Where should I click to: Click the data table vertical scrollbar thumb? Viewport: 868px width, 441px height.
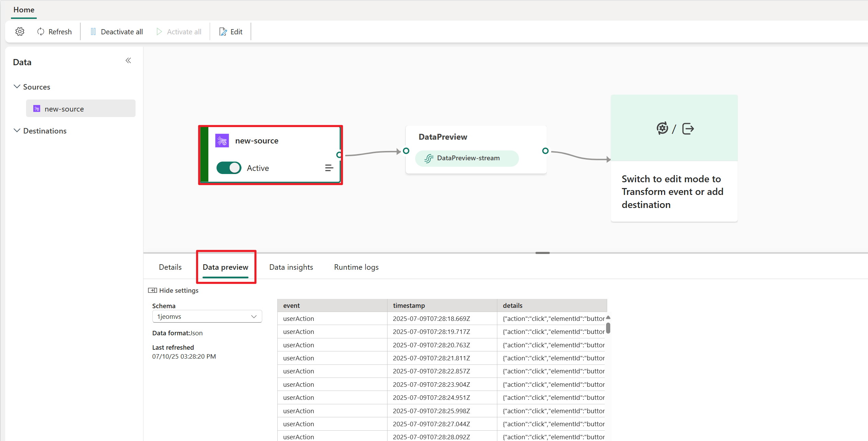coord(608,328)
